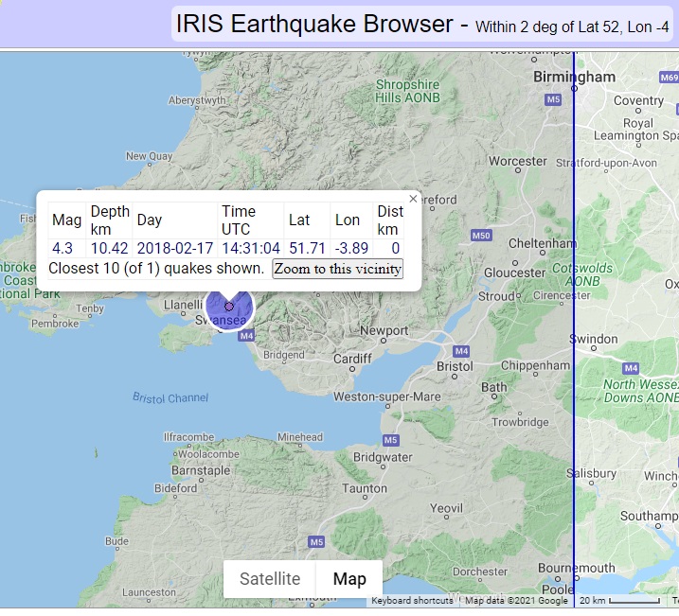Click the IRIS Earthquake Browser title
The image size is (679, 616).
coord(314,24)
